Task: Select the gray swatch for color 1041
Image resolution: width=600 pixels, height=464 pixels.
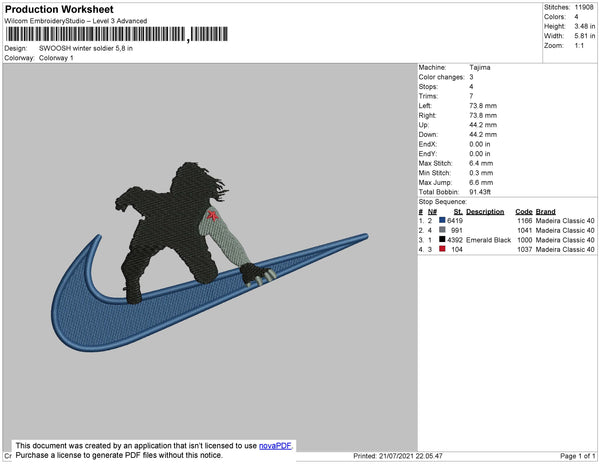Action: tap(442, 230)
